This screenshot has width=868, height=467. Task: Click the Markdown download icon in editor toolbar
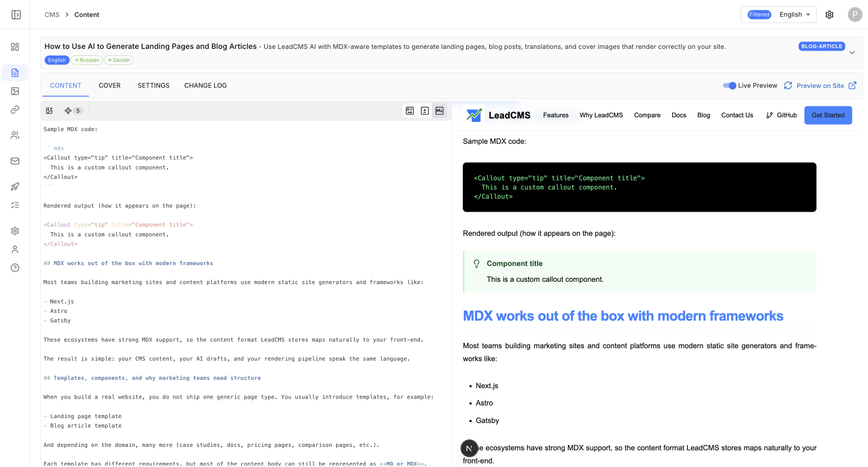pos(440,110)
